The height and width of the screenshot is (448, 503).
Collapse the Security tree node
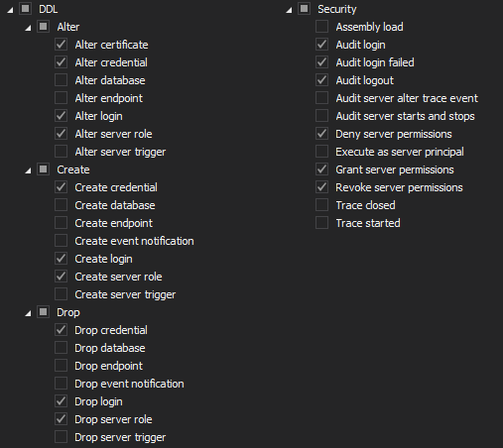pos(289,10)
